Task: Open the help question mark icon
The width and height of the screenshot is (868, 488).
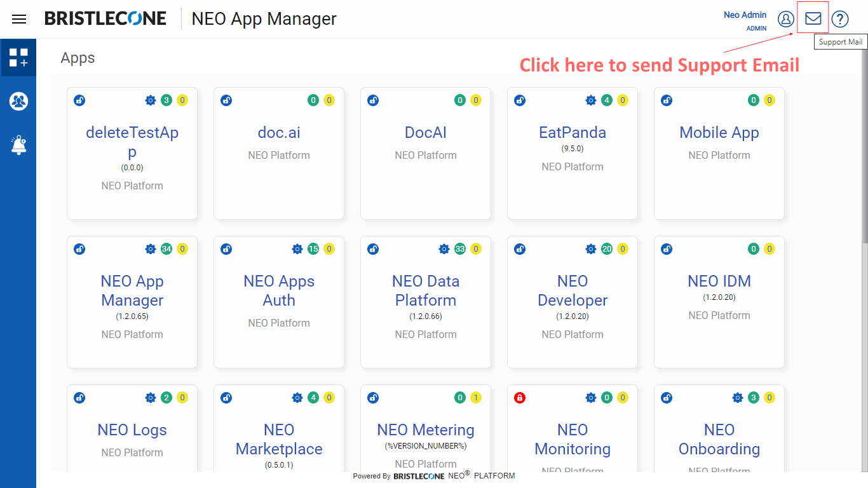Action: tap(840, 19)
